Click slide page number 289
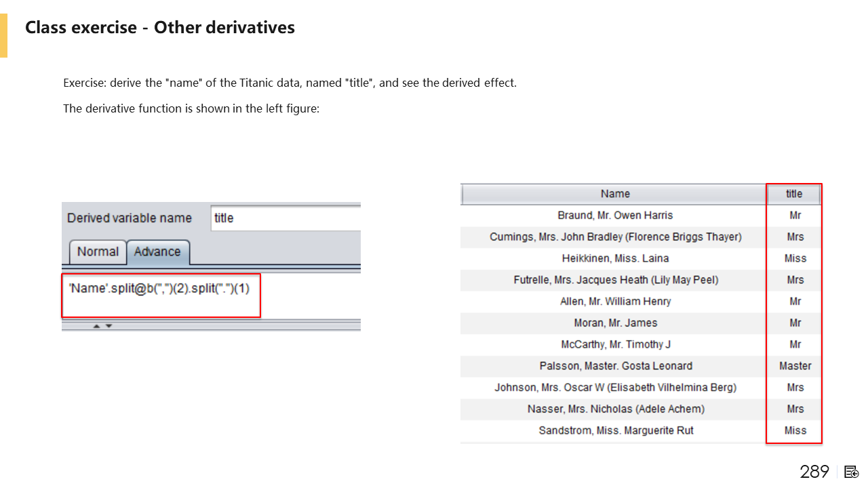This screenshot has height=488, width=868. pos(814,472)
